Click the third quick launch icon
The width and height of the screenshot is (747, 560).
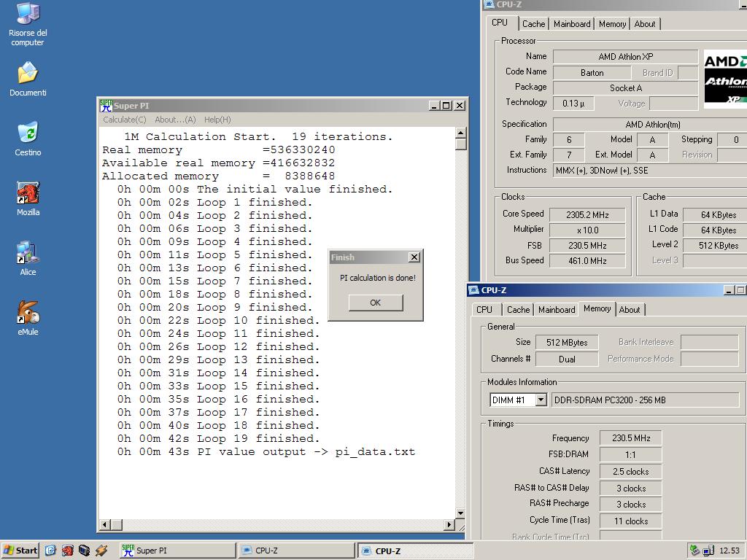pyautogui.click(x=85, y=551)
